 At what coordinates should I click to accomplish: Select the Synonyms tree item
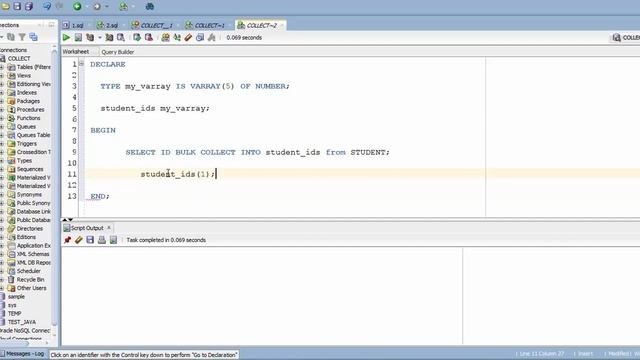[29, 195]
